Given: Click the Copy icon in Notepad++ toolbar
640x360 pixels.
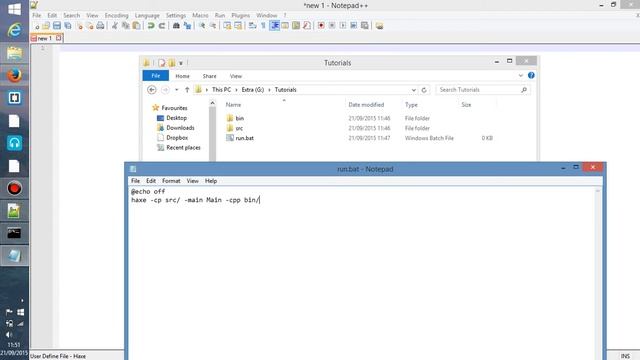Looking at the screenshot, I should pyautogui.click(x=125, y=26).
